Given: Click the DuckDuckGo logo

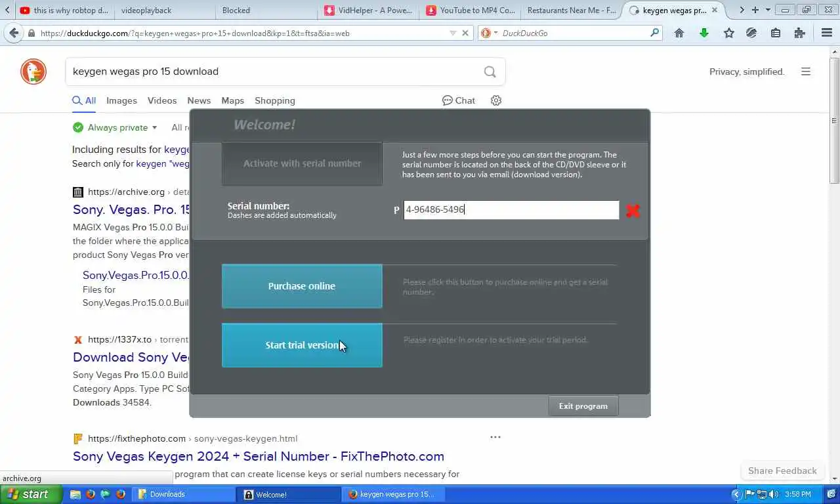Looking at the screenshot, I should click(x=33, y=72).
